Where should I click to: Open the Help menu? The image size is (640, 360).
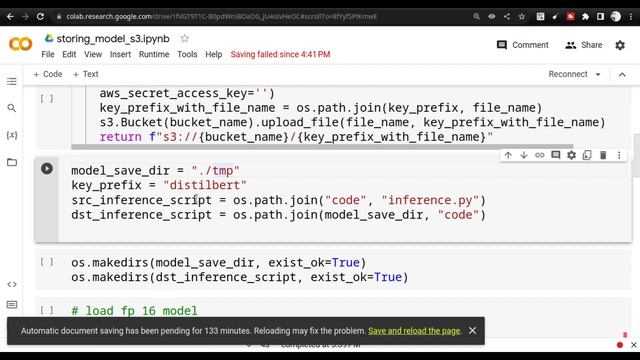tap(213, 54)
